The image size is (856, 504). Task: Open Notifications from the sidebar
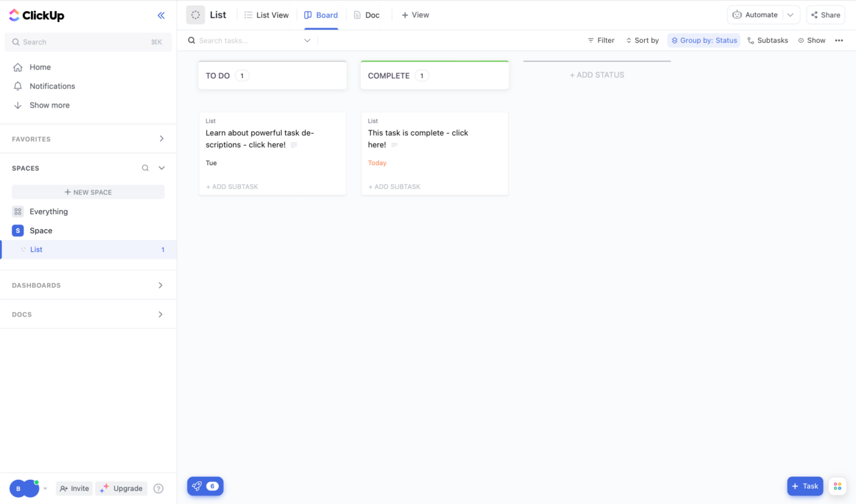pyautogui.click(x=52, y=86)
